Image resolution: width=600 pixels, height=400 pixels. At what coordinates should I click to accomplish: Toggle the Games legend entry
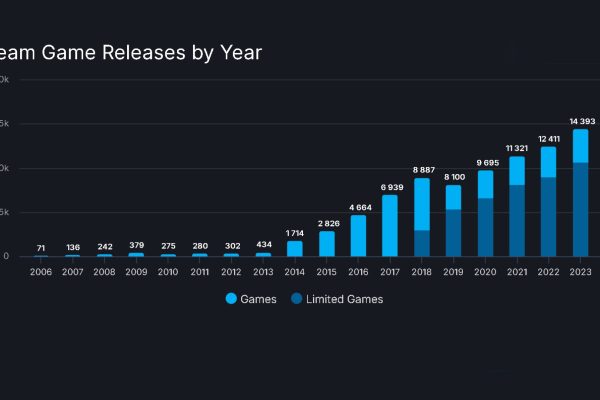tap(251, 299)
